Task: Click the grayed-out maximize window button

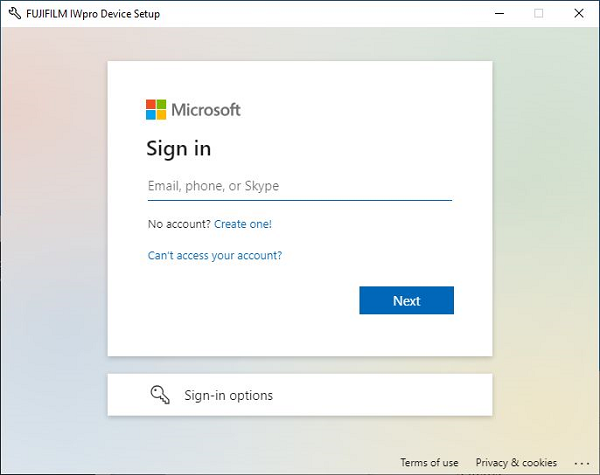Action: [x=539, y=14]
